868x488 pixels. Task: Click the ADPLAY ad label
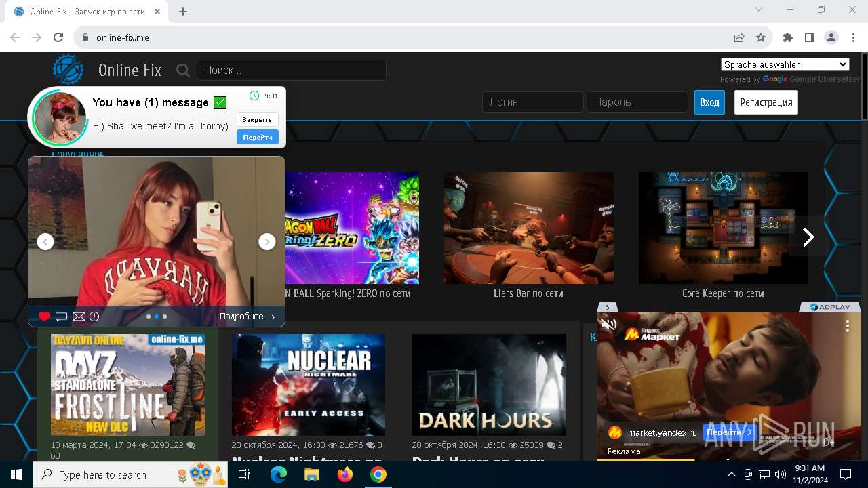[x=830, y=307]
